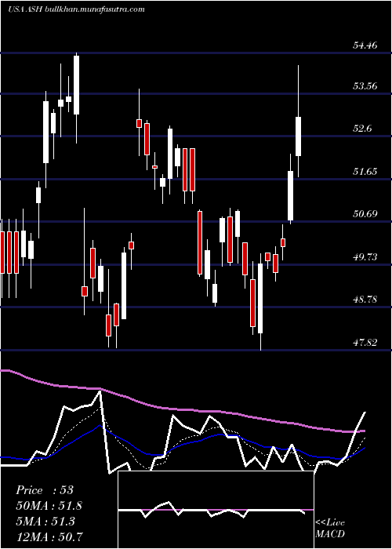392x549 pixels.
Task: Select the 5MA : 51.3 readout
Action: [x=45, y=521]
